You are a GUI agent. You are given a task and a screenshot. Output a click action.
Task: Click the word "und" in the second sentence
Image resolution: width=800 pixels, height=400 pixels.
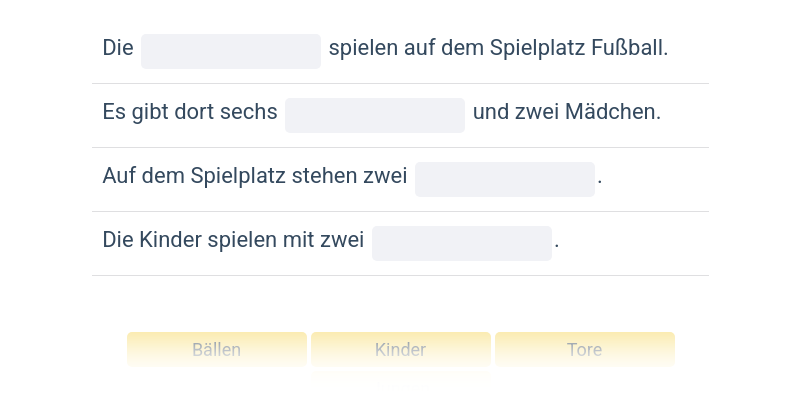coord(491,112)
